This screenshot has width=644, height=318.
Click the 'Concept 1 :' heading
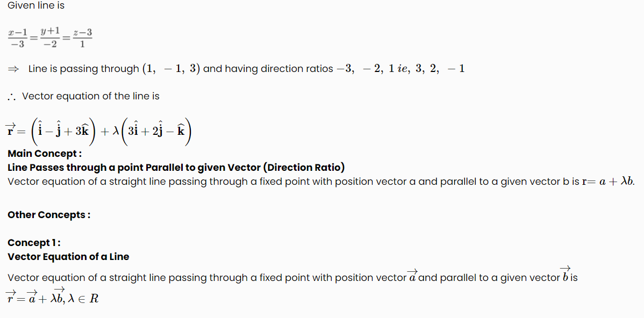[34, 243]
